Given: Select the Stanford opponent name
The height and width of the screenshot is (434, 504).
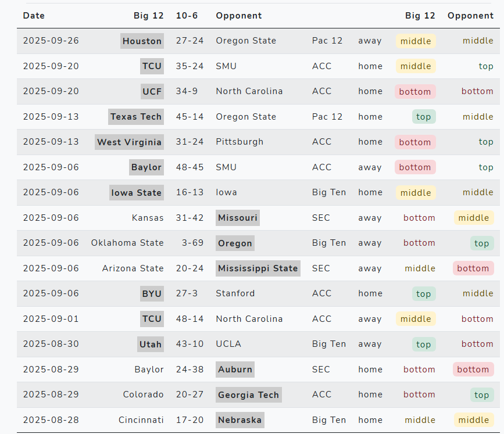Looking at the screenshot, I should (x=235, y=293).
